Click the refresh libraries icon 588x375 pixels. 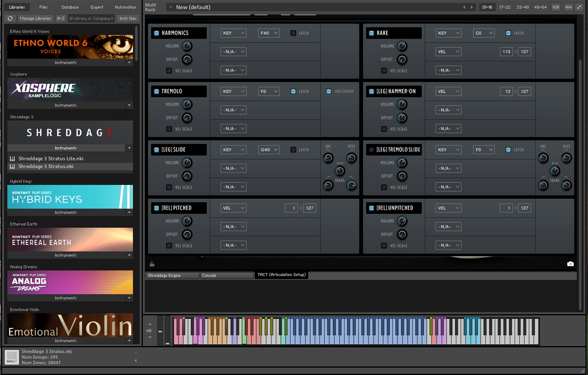[10, 18]
